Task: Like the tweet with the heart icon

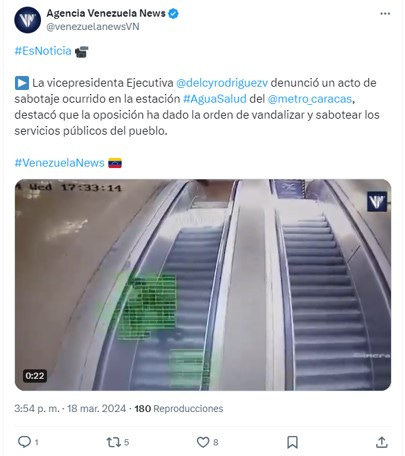Action: [x=203, y=442]
